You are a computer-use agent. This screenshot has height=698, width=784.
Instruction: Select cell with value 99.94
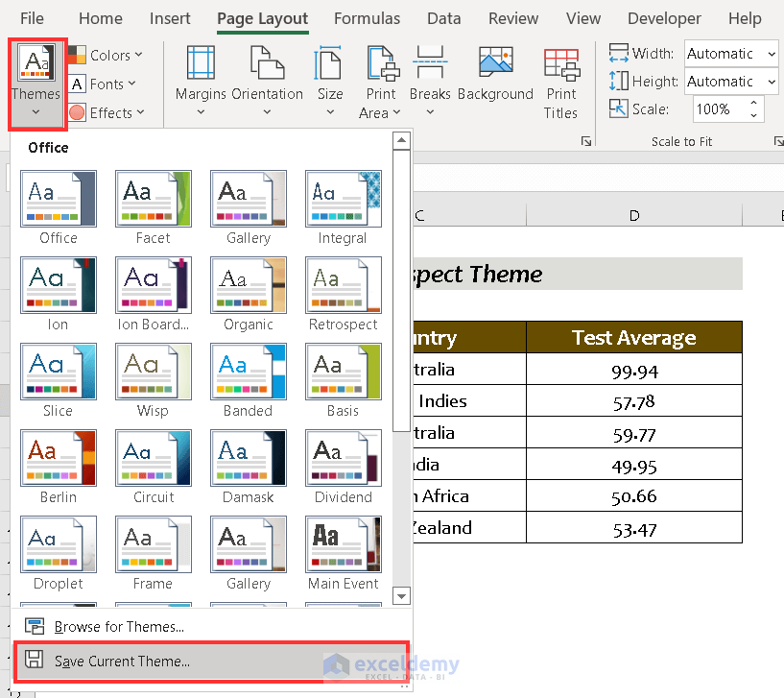point(634,370)
